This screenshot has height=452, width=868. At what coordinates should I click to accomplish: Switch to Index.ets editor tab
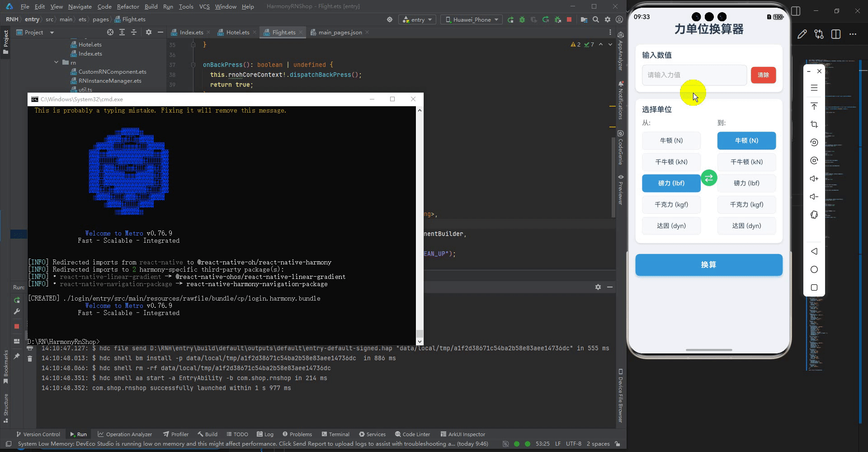(191, 33)
